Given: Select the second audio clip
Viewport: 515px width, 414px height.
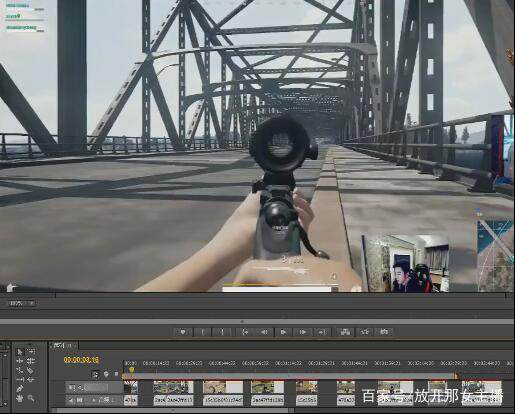Looking at the screenshot, I should tap(173, 400).
